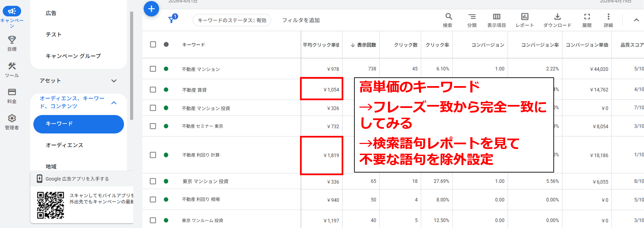Image resolution: width=644 pixels, height=228 pixels.
Task: Open ツール in the left navigation rail
Action: pyautogui.click(x=12, y=70)
